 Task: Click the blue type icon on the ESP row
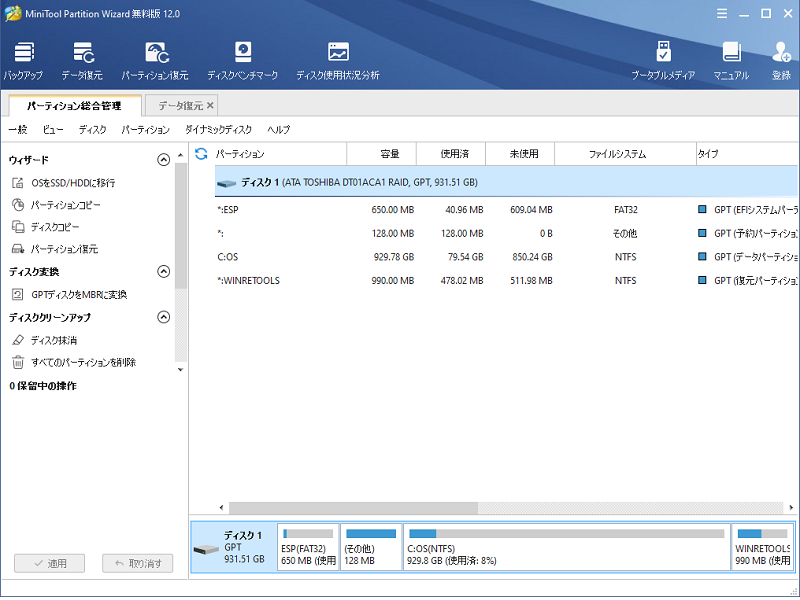(x=703, y=209)
